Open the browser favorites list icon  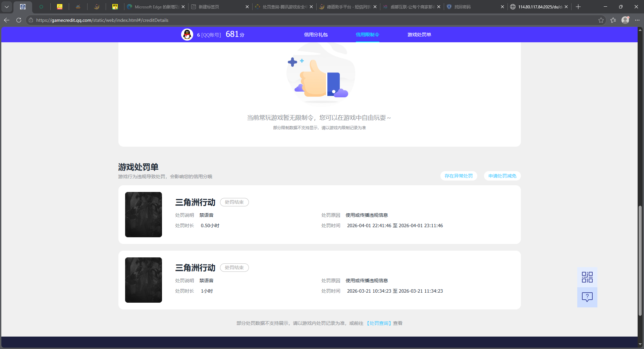(x=613, y=20)
